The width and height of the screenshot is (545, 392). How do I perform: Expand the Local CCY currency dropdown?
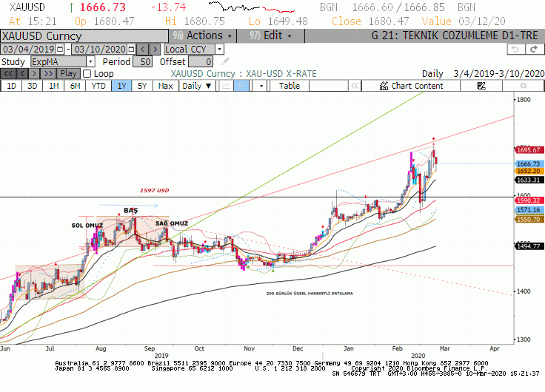coord(219,49)
